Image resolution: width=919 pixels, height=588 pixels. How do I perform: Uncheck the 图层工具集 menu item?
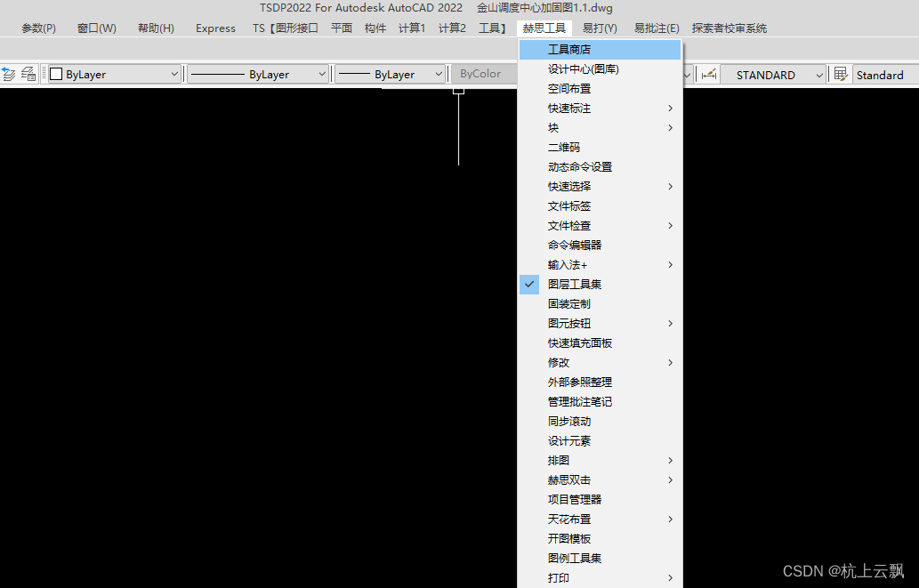click(x=601, y=285)
